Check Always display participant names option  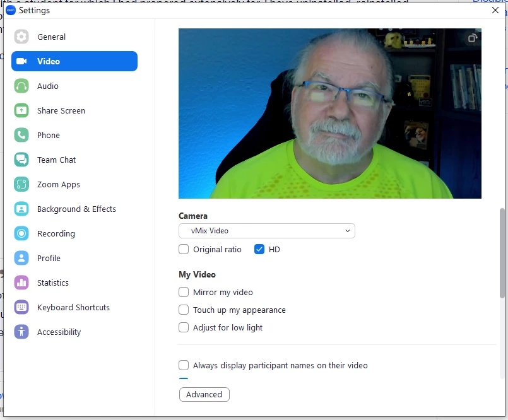[x=184, y=365]
